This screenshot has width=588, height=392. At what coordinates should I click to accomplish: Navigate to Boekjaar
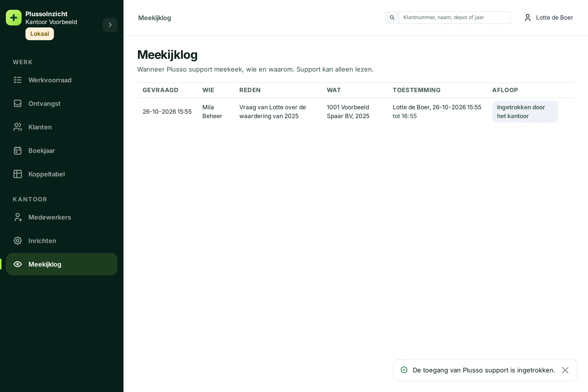(x=62, y=150)
